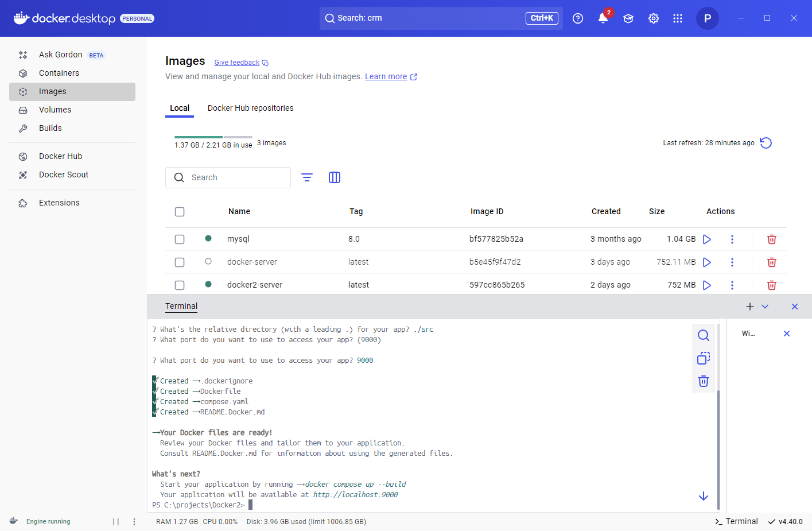Close the Wi... terminal session

click(x=787, y=334)
